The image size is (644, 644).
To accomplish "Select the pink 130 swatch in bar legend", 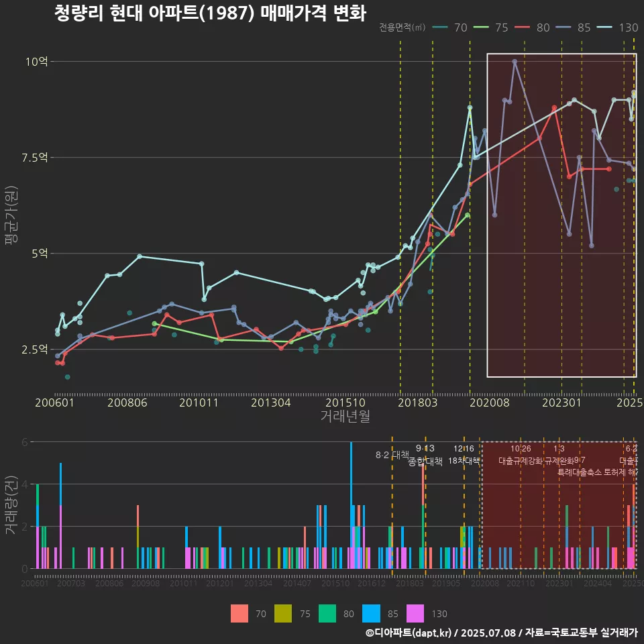I will click(415, 614).
